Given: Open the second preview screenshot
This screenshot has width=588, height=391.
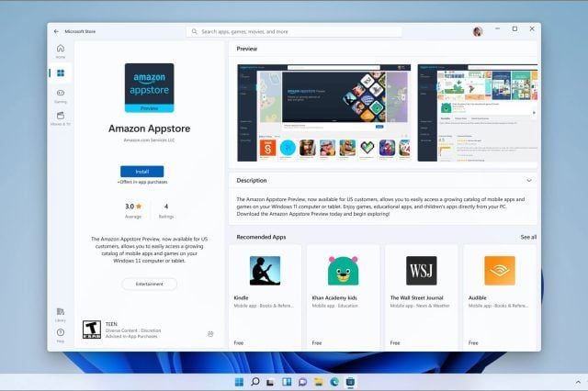Looking at the screenshot, I should pos(478,113).
